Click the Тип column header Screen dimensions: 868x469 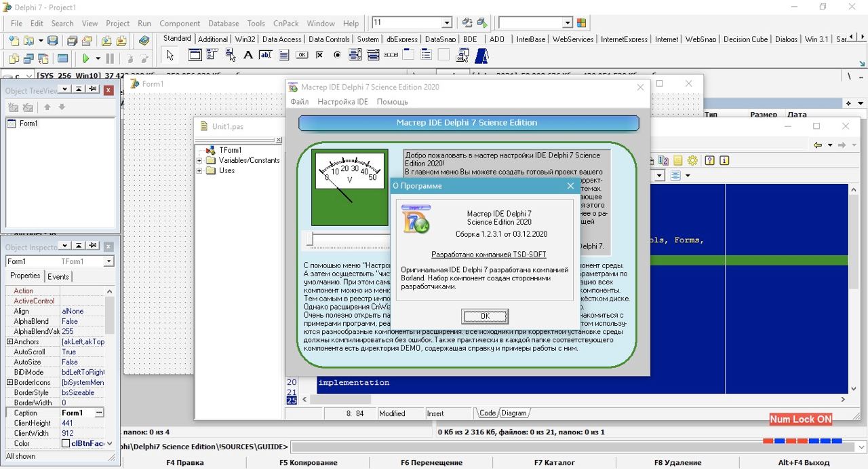tap(711, 115)
